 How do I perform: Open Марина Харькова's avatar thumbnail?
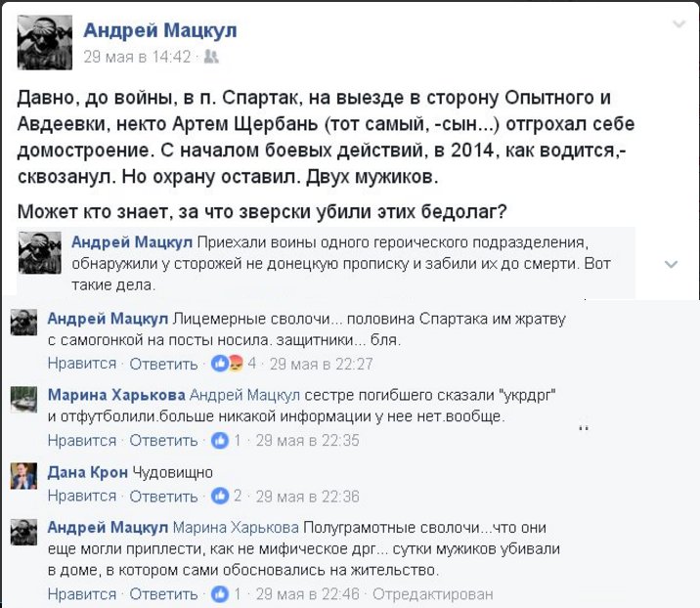(23, 401)
